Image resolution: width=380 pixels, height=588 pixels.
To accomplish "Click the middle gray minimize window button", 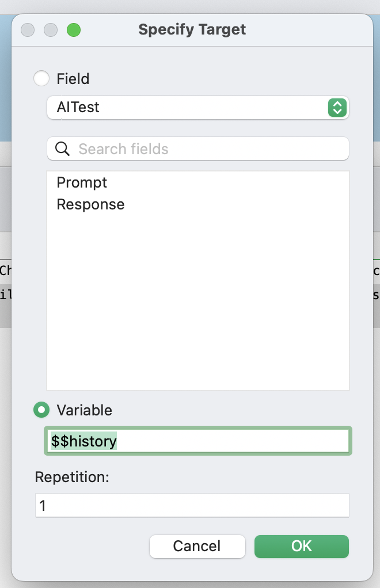I will tap(51, 30).
